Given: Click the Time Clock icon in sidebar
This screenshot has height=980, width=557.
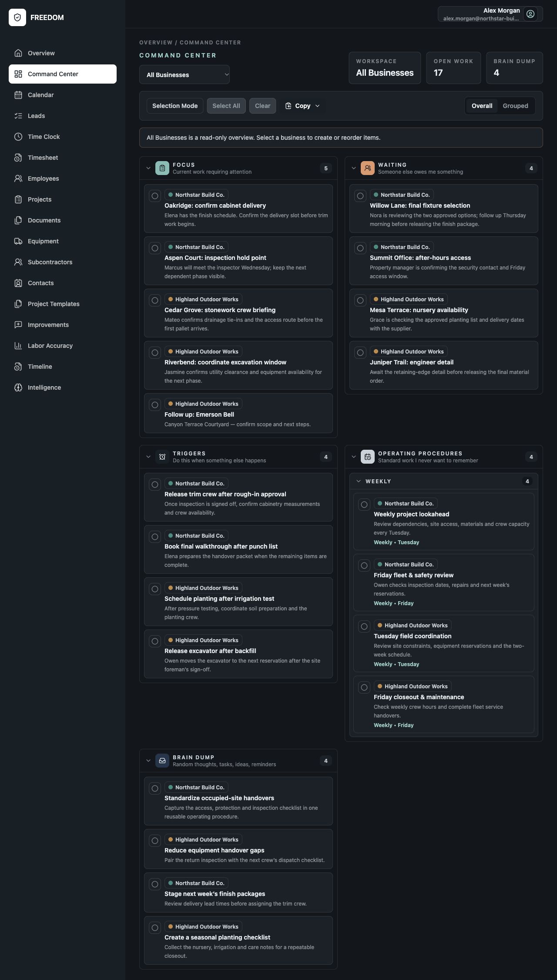Looking at the screenshot, I should (18, 137).
